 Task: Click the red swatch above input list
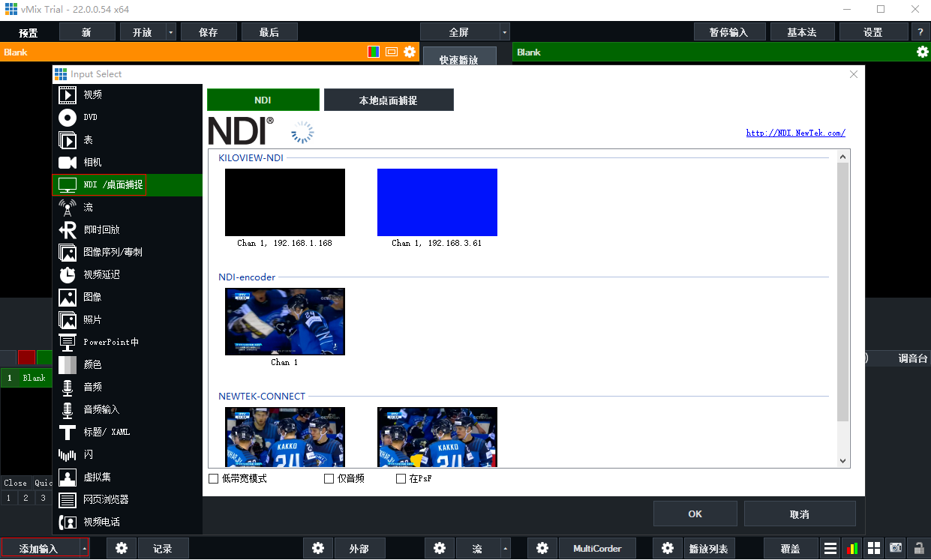[x=26, y=358]
